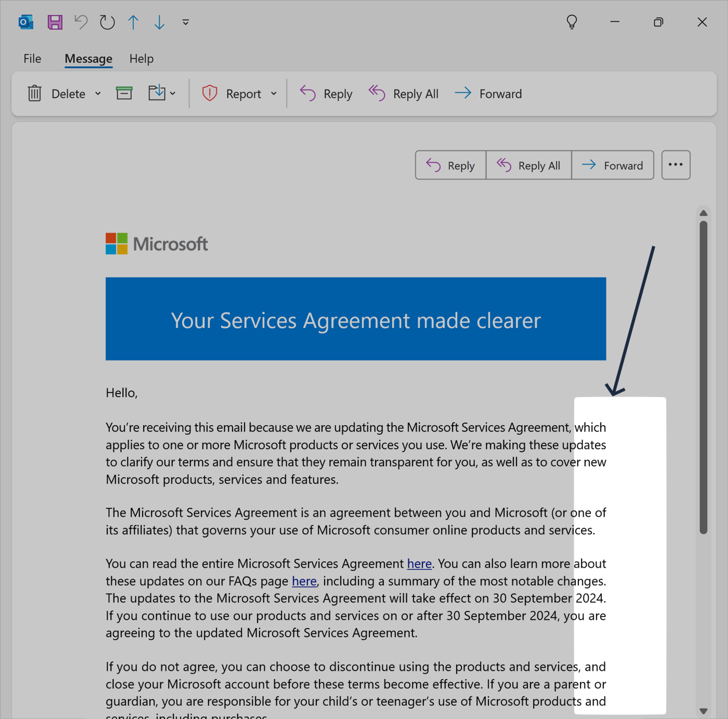Screen dimensions: 728x719
Task: Click the Redo circular arrow icon
Action: coord(107,22)
